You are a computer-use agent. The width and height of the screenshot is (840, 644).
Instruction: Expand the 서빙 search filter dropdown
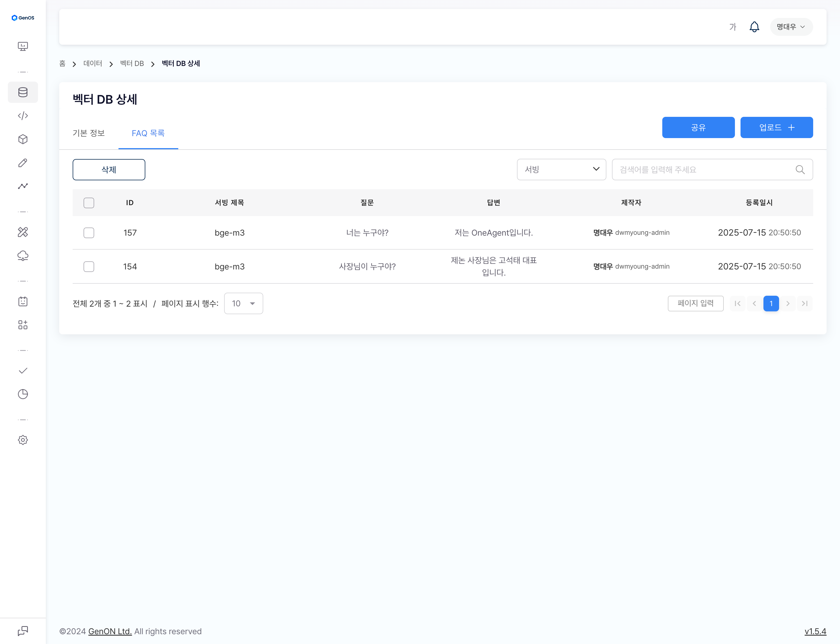(x=561, y=169)
